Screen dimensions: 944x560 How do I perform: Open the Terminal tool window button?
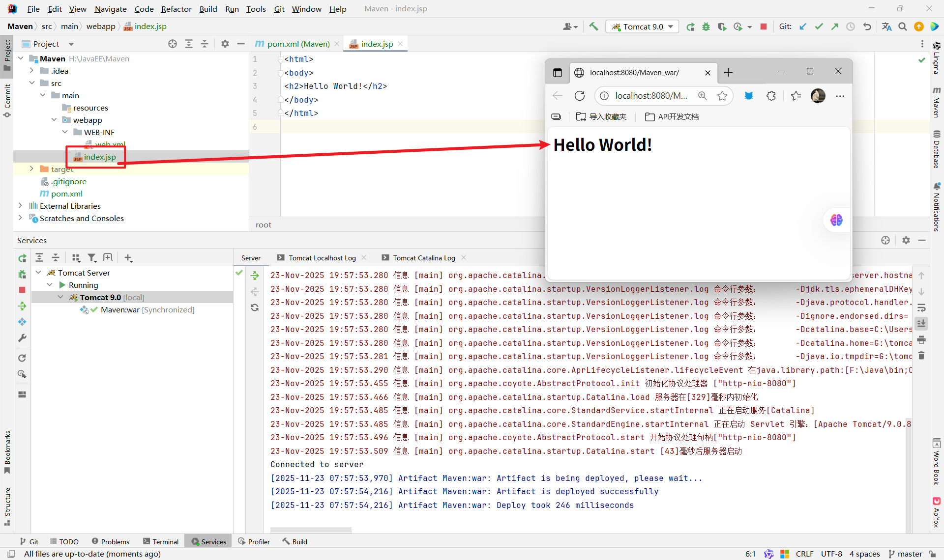161,541
